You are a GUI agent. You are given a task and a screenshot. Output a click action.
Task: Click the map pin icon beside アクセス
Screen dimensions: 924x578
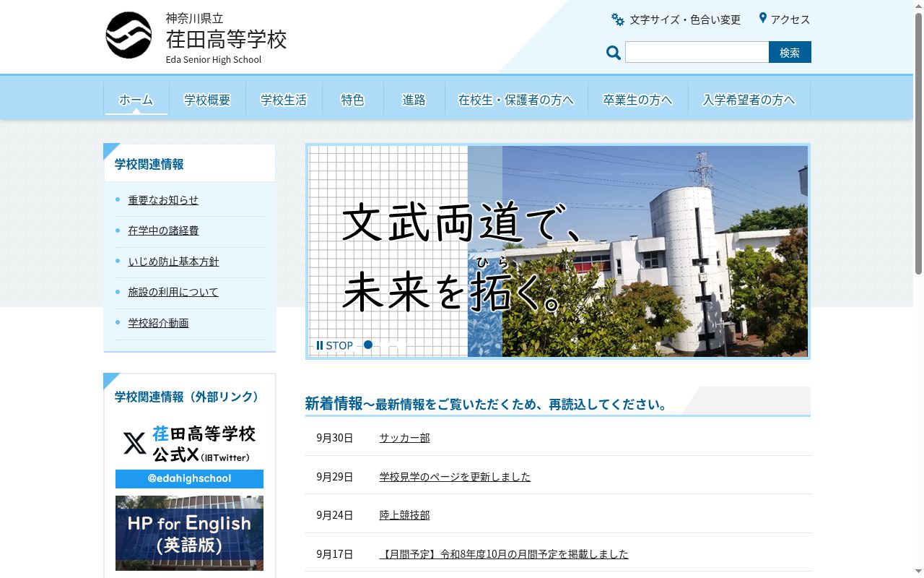coord(762,18)
